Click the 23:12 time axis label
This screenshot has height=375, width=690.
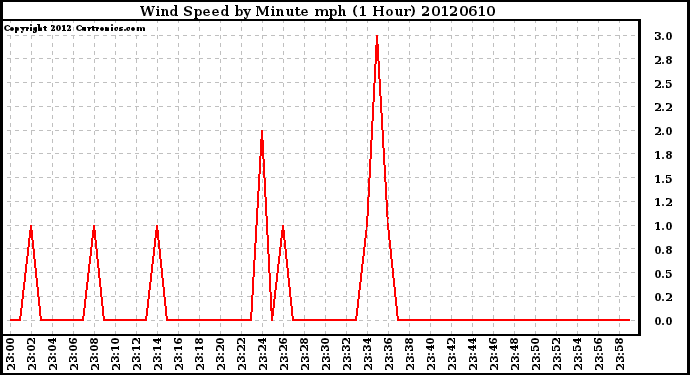(136, 354)
